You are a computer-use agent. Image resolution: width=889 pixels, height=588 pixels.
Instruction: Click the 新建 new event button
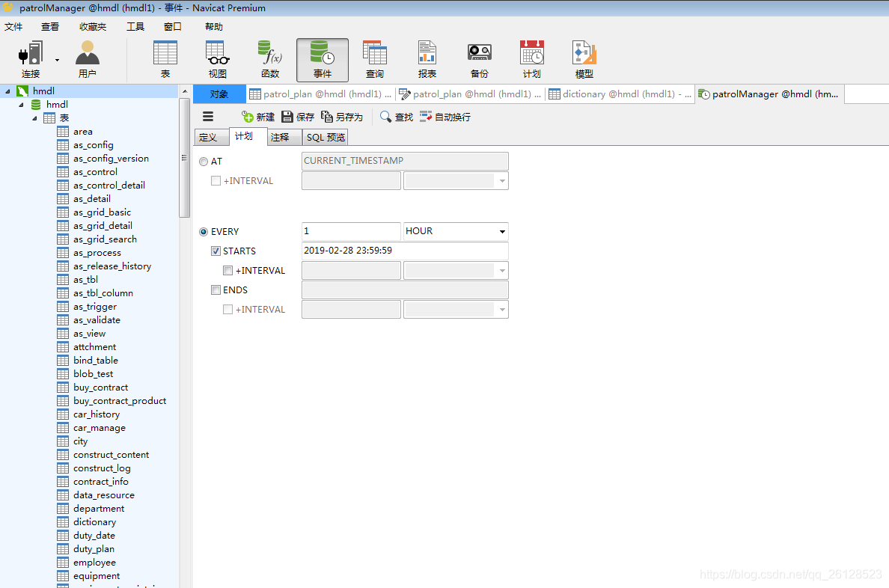click(258, 117)
